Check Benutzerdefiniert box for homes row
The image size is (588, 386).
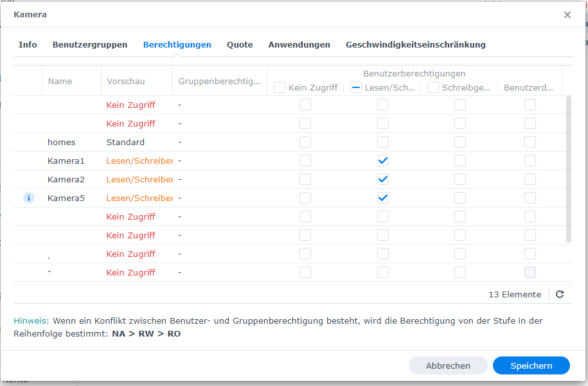pos(530,142)
